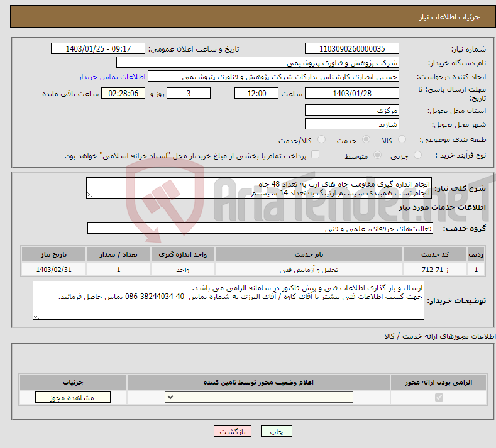
Task: Click the مشاهده مجوز button
Action: click(x=73, y=397)
